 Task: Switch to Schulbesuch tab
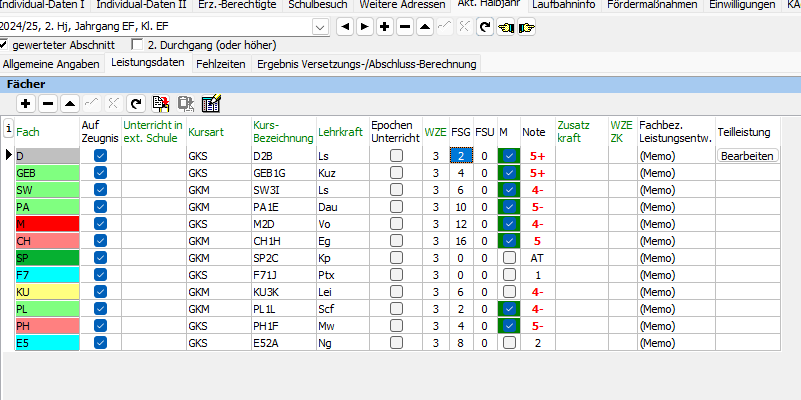tap(318, 5)
